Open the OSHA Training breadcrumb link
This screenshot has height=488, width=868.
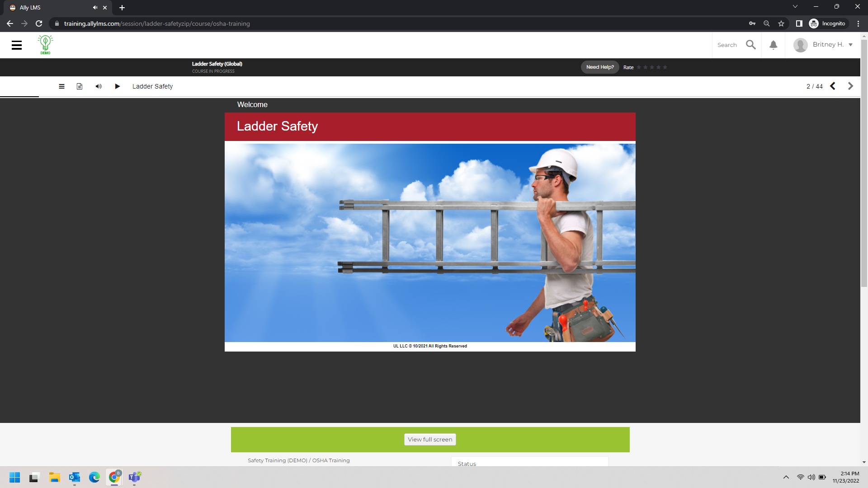coord(331,460)
